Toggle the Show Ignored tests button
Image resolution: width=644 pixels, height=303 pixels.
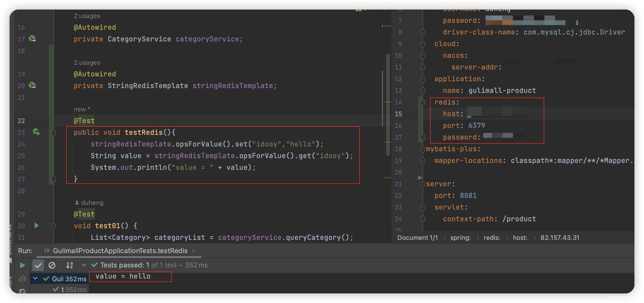click(52, 265)
